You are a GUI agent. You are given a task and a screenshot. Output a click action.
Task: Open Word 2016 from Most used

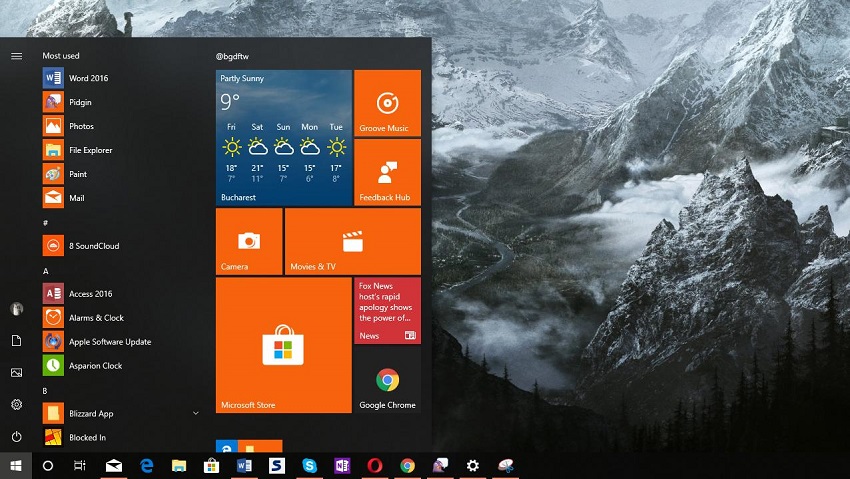[x=88, y=78]
